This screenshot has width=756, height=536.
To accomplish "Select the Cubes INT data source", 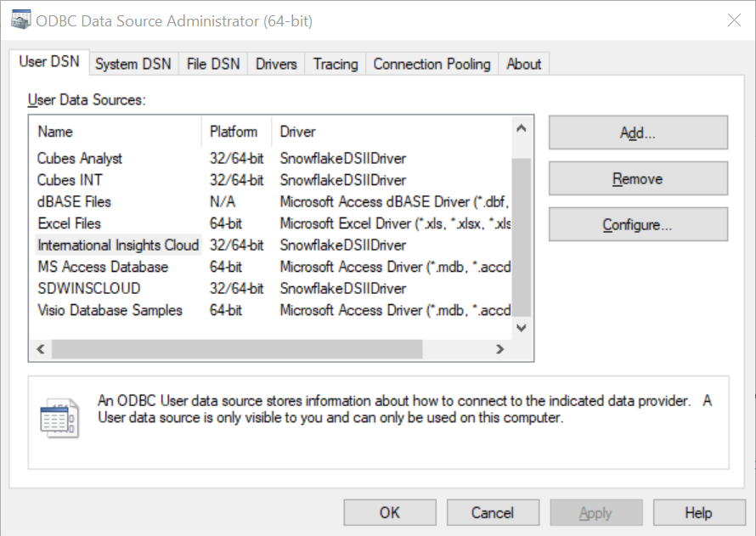I will [x=70, y=180].
